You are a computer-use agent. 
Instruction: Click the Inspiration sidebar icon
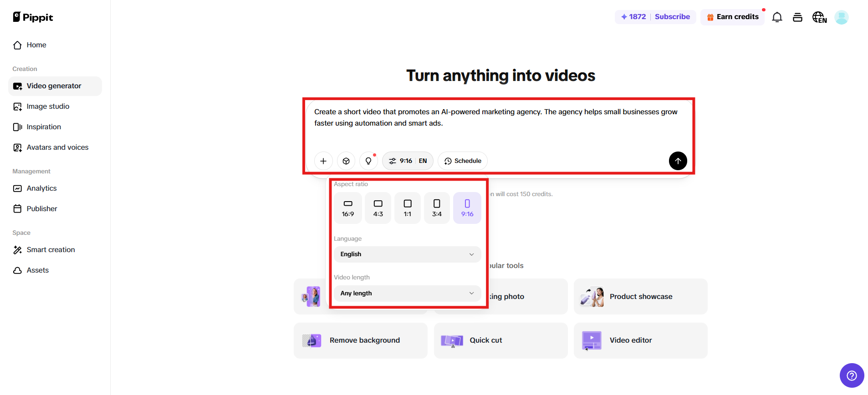pyautogui.click(x=17, y=127)
